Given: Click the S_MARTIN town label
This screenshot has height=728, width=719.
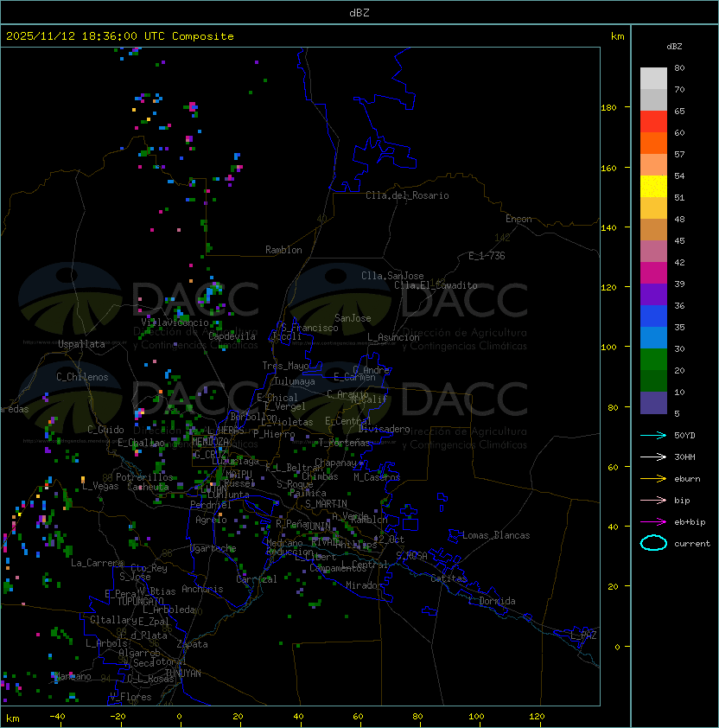Looking at the screenshot, I should (326, 503).
